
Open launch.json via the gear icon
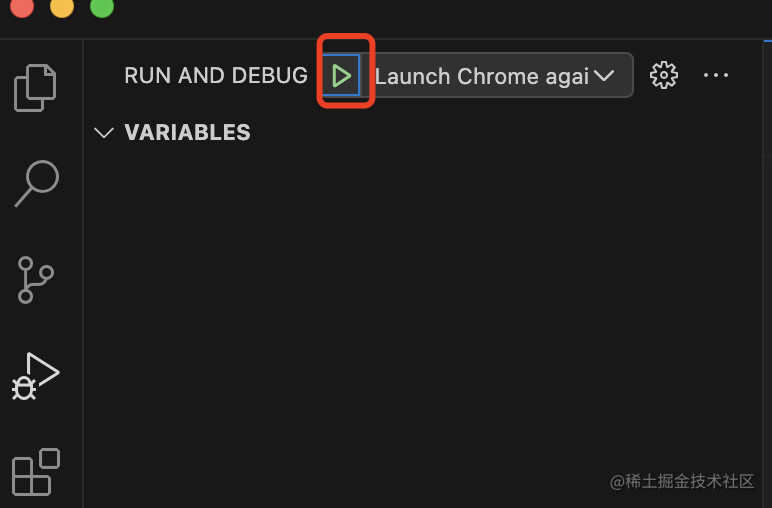[x=664, y=75]
